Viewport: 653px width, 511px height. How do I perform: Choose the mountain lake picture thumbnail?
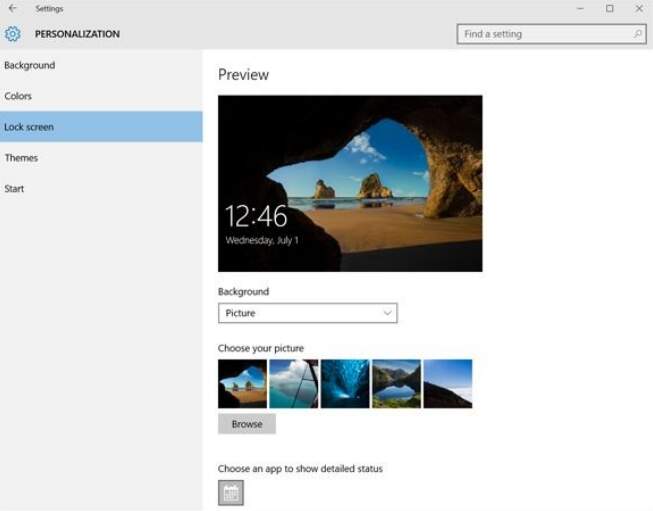(x=396, y=384)
